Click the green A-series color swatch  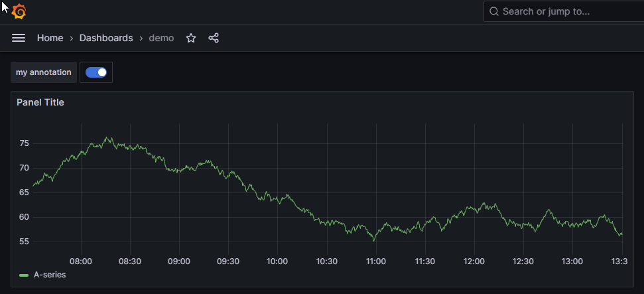(x=24, y=275)
